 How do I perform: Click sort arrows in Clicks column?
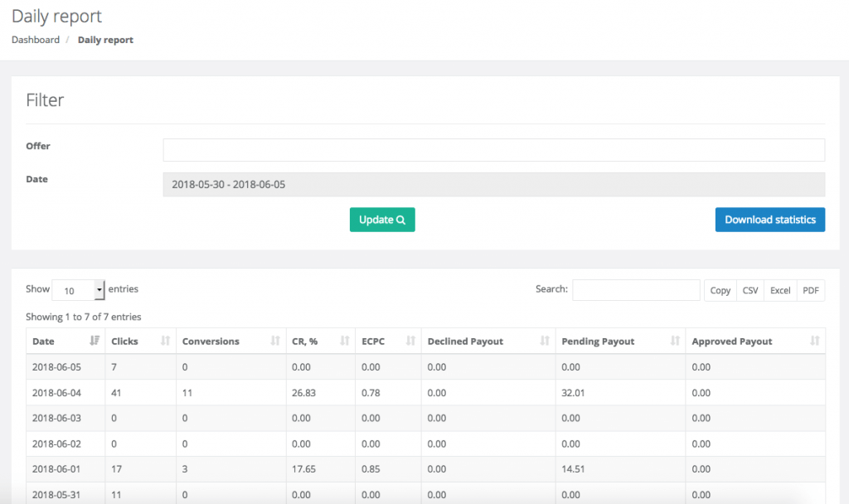click(165, 341)
